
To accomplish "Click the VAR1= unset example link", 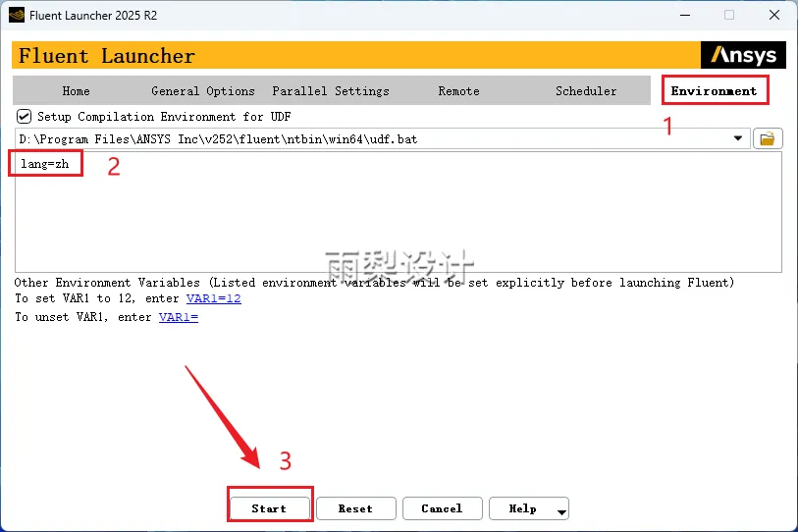I will tap(179, 317).
